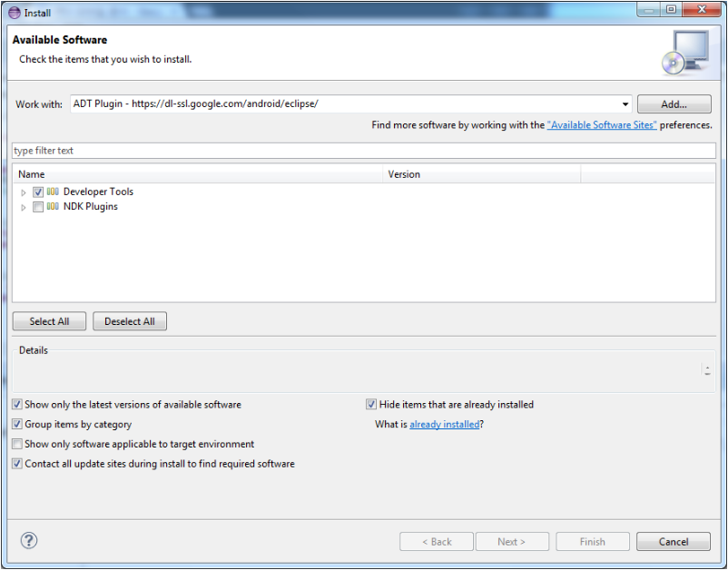Expand the Developer Tools tree node
The height and width of the screenshot is (570, 728).
pos(24,192)
